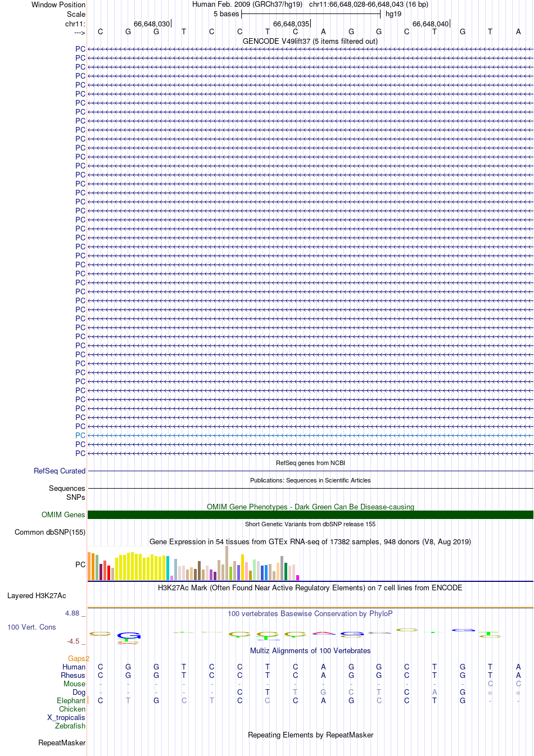Click the Zebrafish alignment row label
The width and height of the screenshot is (534, 756).
click(71, 726)
